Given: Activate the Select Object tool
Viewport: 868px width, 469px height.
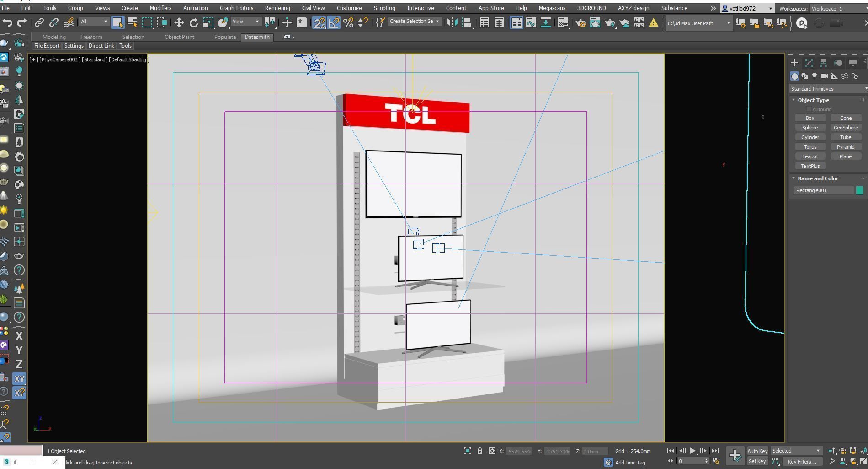Looking at the screenshot, I should pos(117,22).
